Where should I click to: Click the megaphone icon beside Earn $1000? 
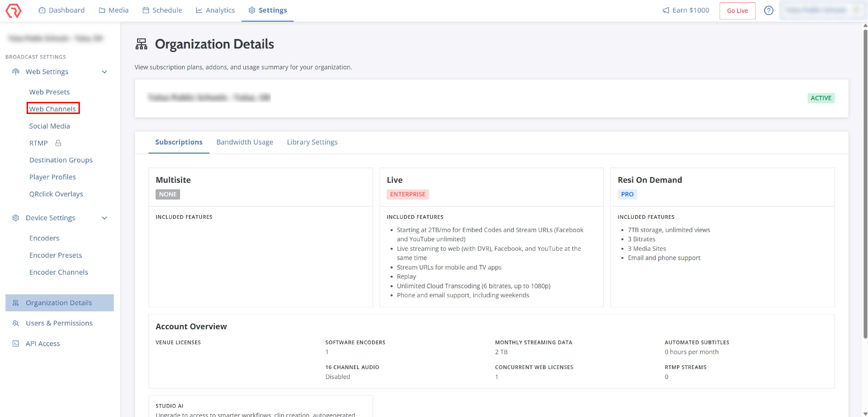[x=666, y=10]
